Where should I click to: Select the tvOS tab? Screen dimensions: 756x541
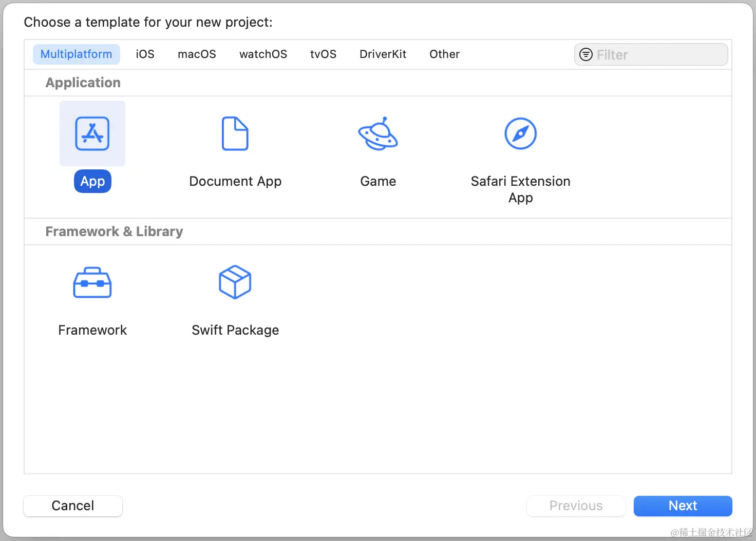[x=323, y=54]
